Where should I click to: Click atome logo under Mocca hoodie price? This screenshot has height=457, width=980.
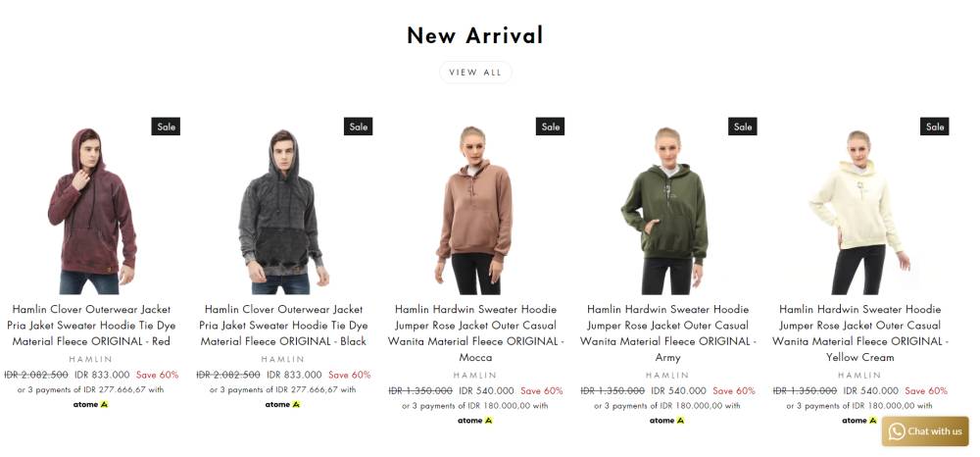tap(475, 421)
